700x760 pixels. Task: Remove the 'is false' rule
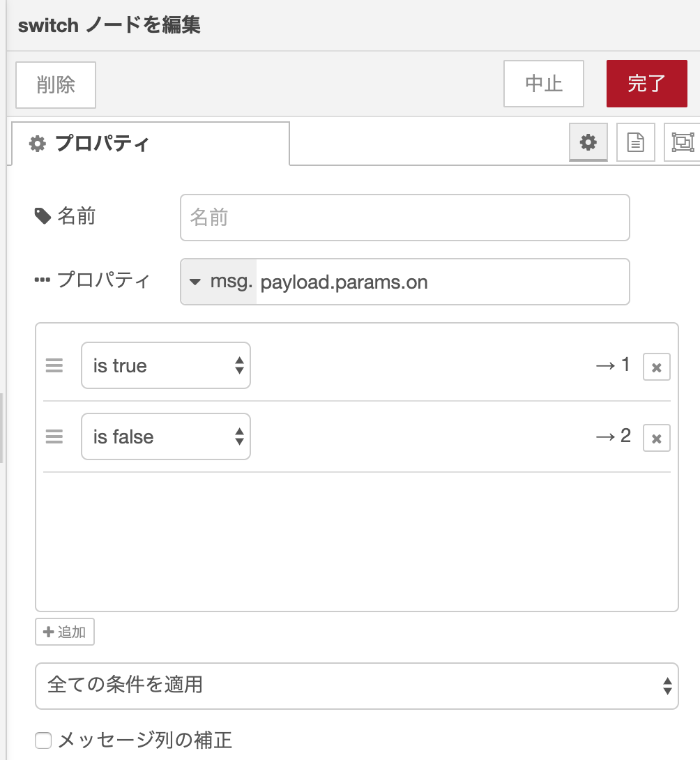[656, 436]
